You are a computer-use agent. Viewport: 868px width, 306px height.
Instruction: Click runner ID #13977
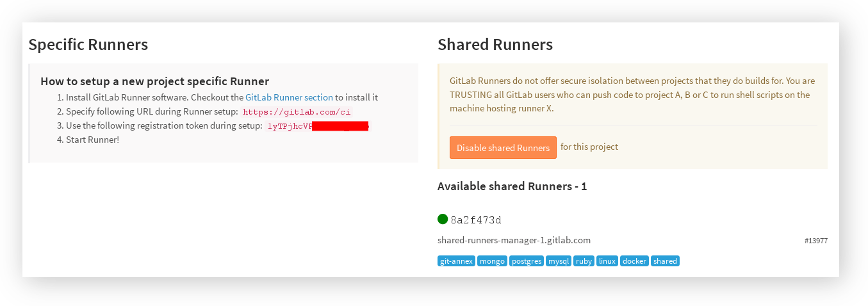pos(816,241)
